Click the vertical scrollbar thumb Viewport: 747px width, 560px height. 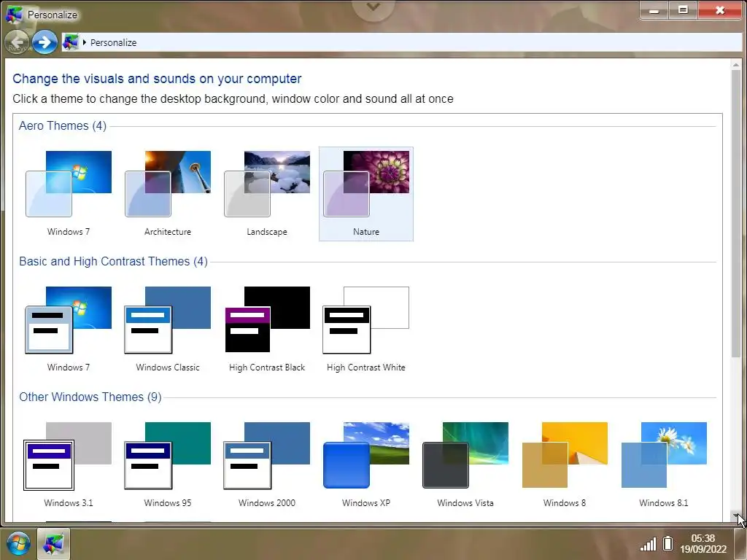(736, 214)
